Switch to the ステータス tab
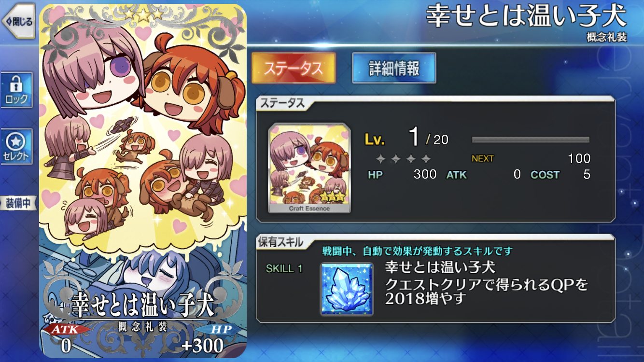The width and height of the screenshot is (644, 362). (x=294, y=68)
